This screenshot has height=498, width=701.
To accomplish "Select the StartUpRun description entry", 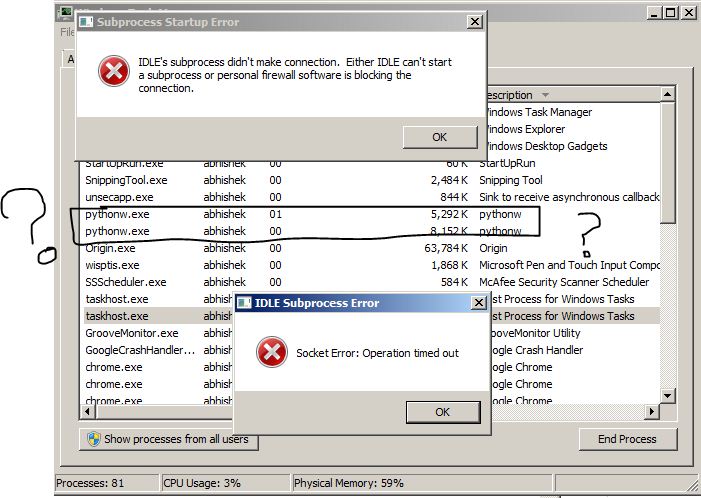I will pos(507,163).
